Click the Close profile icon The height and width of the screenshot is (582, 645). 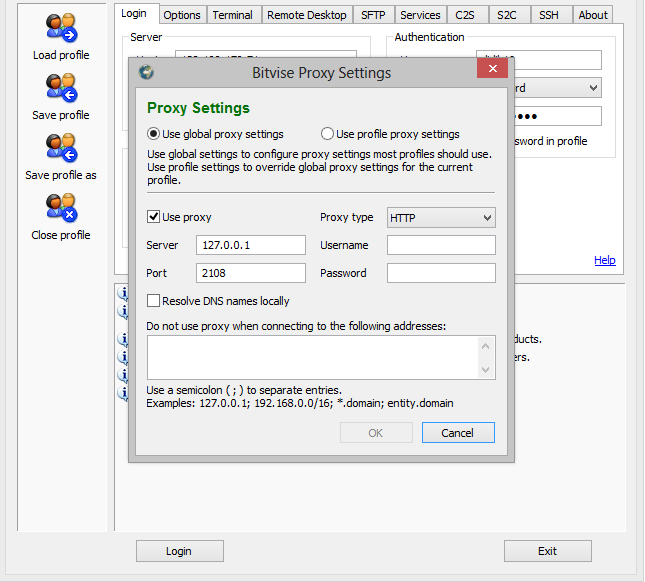tap(61, 208)
